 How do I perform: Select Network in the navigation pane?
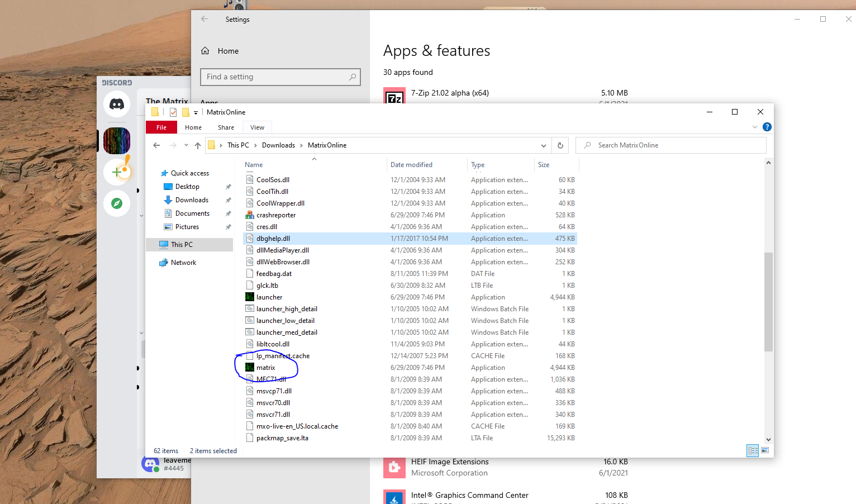pos(183,263)
